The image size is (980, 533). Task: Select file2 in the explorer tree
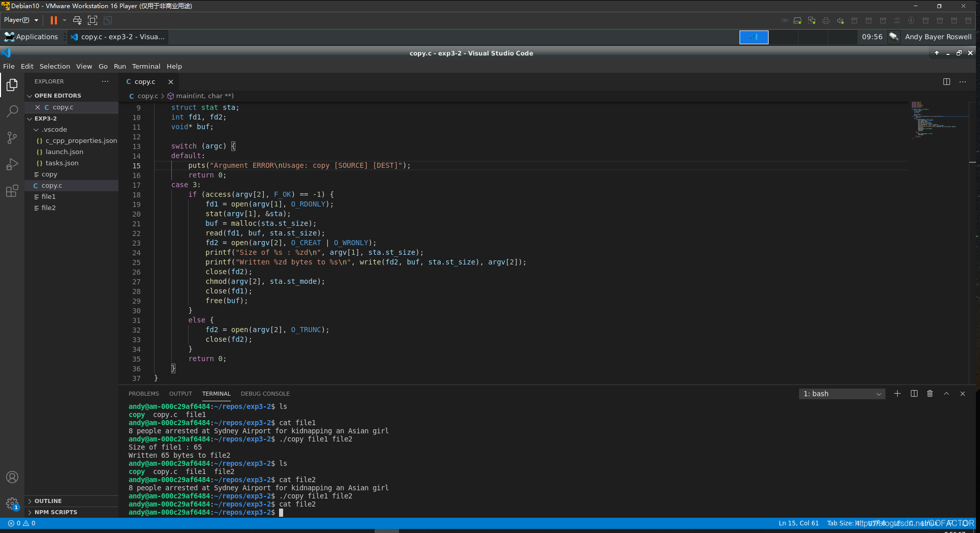coord(49,208)
